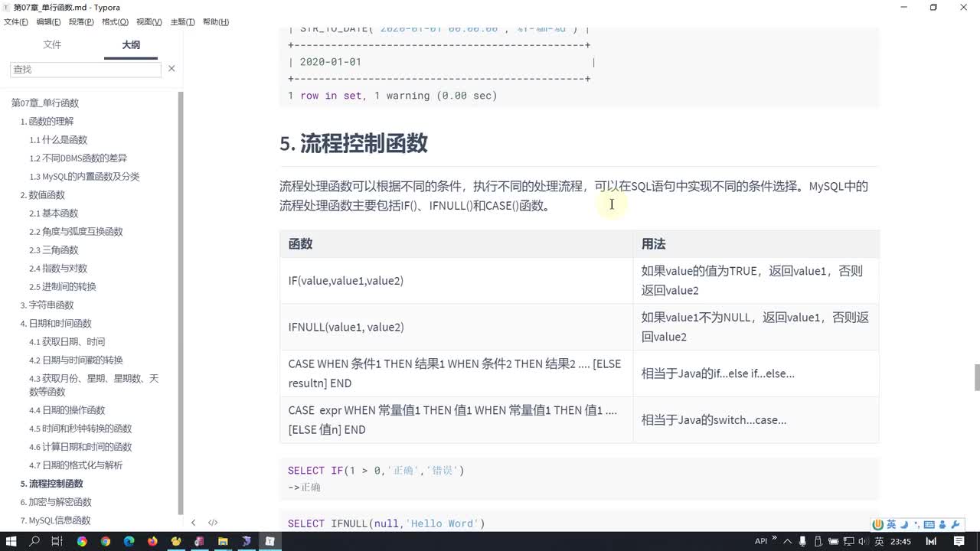Open 帮助(H) menu
Image resolution: width=980 pixels, height=551 pixels.
click(216, 22)
